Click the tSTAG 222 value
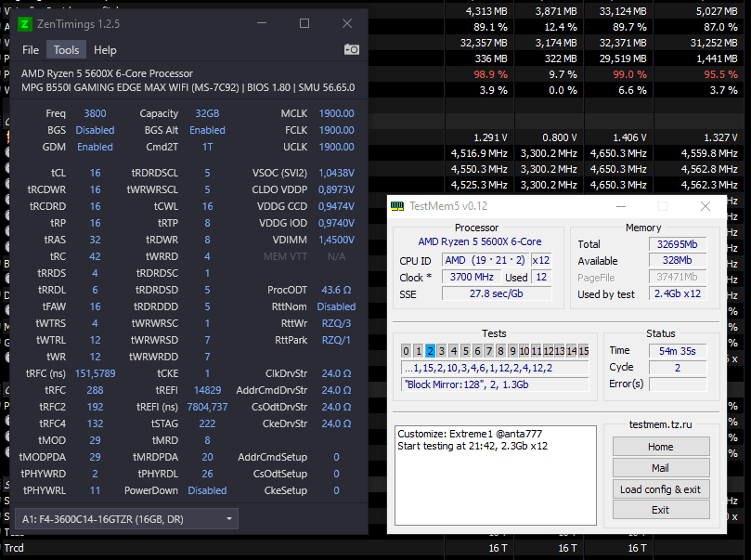 [207, 423]
